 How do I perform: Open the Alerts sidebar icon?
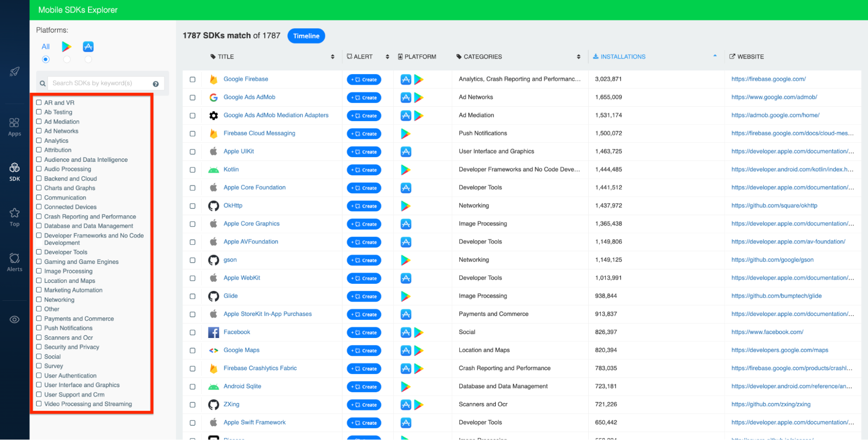[x=14, y=262]
